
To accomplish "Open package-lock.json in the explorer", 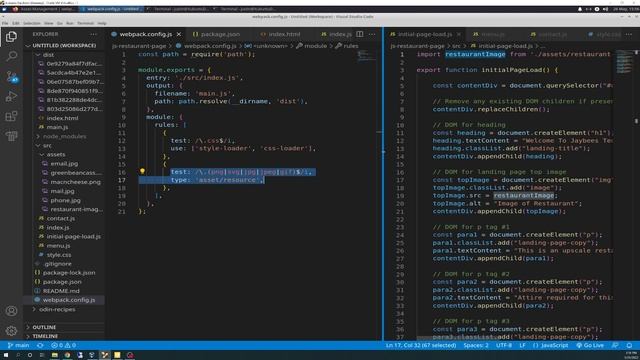I will tap(69, 273).
